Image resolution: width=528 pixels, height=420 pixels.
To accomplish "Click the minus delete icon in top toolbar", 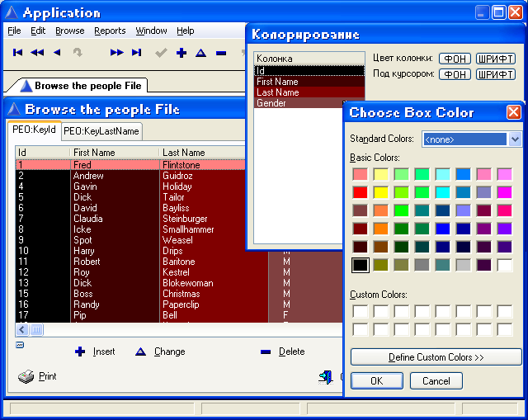I will [x=221, y=53].
